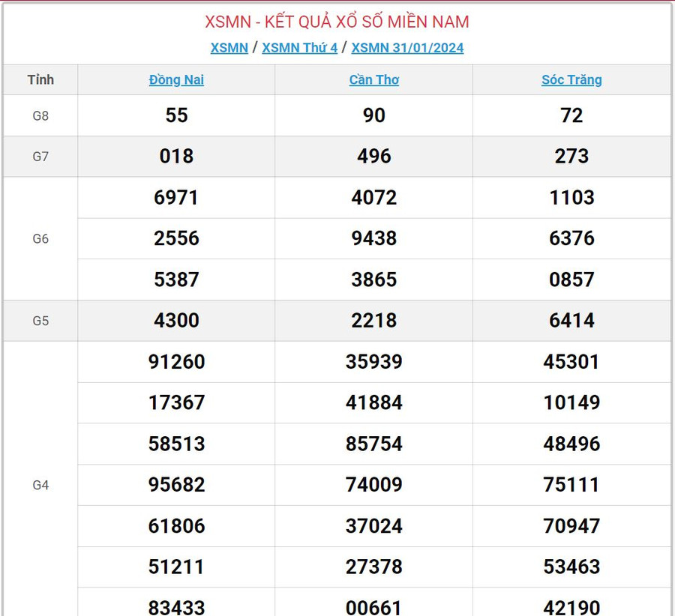Click Cần Thơ G7 result 496
This screenshot has width=675, height=616.
373,157
